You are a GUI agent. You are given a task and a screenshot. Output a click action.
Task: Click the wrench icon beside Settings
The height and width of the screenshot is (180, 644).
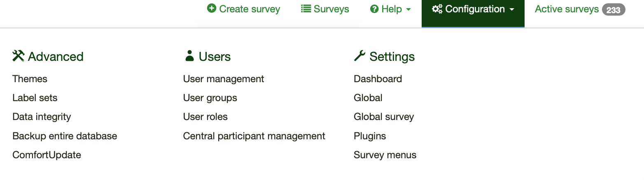point(359,56)
